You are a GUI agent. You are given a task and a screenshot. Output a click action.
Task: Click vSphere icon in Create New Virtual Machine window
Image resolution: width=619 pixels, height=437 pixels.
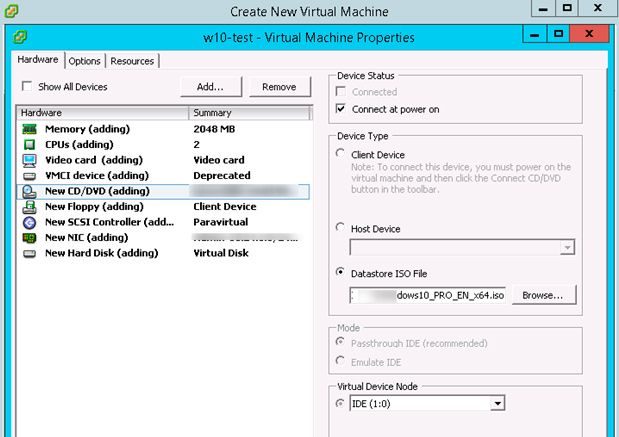click(11, 11)
